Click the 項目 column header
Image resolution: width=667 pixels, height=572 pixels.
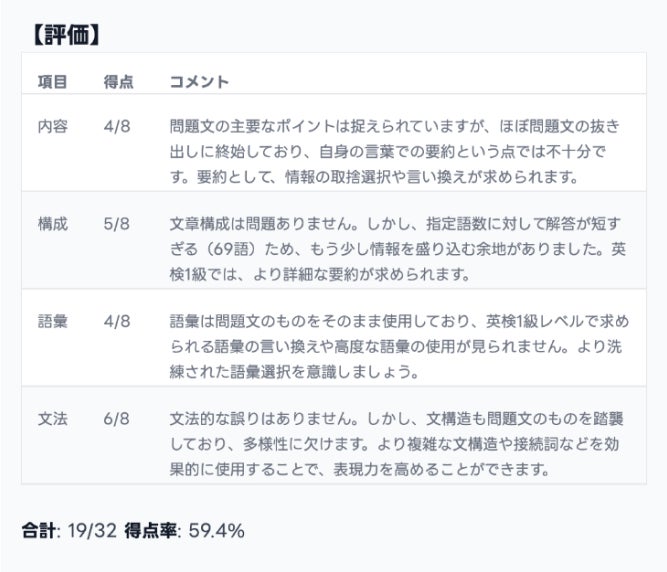pyautogui.click(x=52, y=81)
